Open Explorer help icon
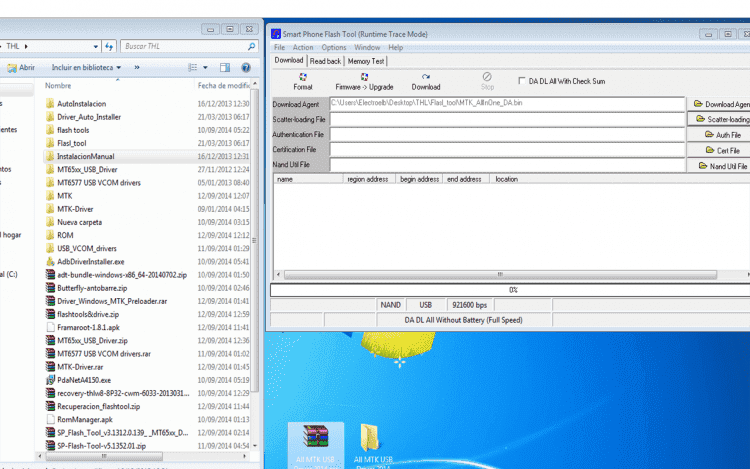The height and width of the screenshot is (469, 750). coord(246,67)
